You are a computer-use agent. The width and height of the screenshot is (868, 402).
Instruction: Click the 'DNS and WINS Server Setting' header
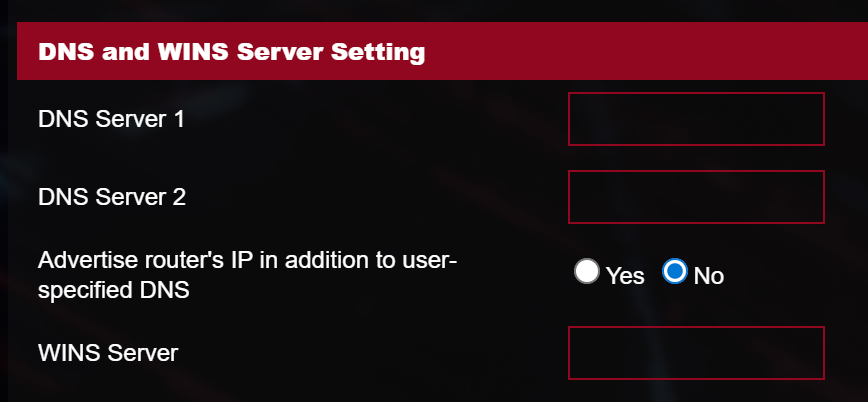[231, 51]
